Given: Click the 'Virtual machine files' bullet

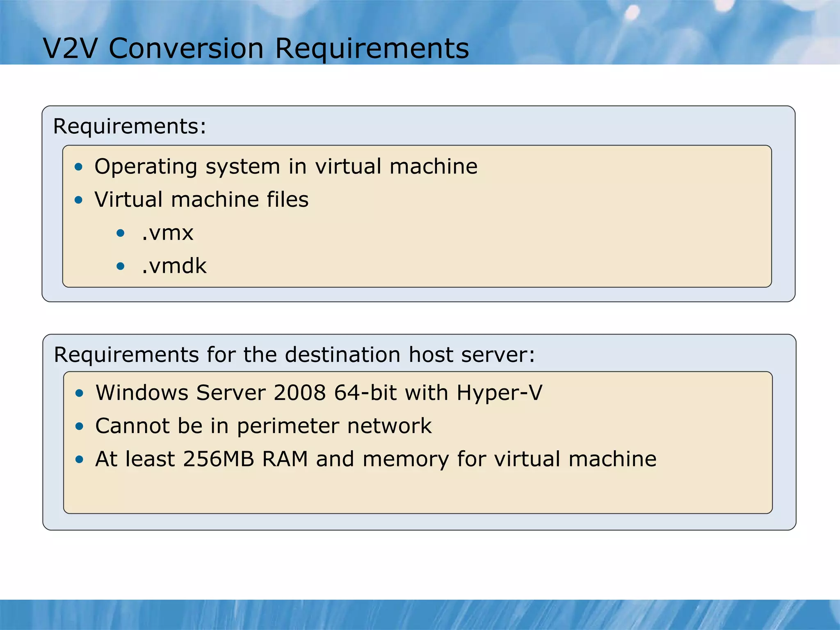Looking at the screenshot, I should coord(201,200).
